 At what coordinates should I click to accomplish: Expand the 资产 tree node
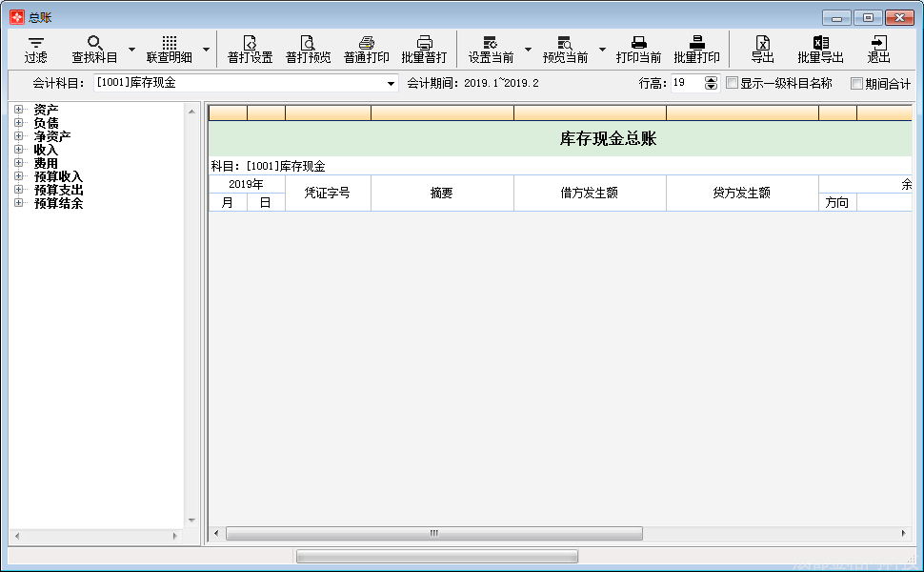coord(18,110)
